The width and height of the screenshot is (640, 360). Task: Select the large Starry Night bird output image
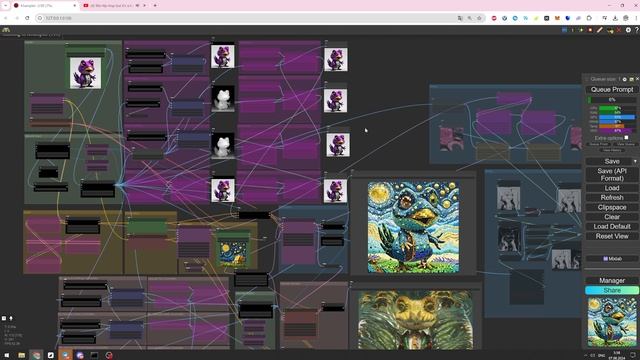coord(413,227)
